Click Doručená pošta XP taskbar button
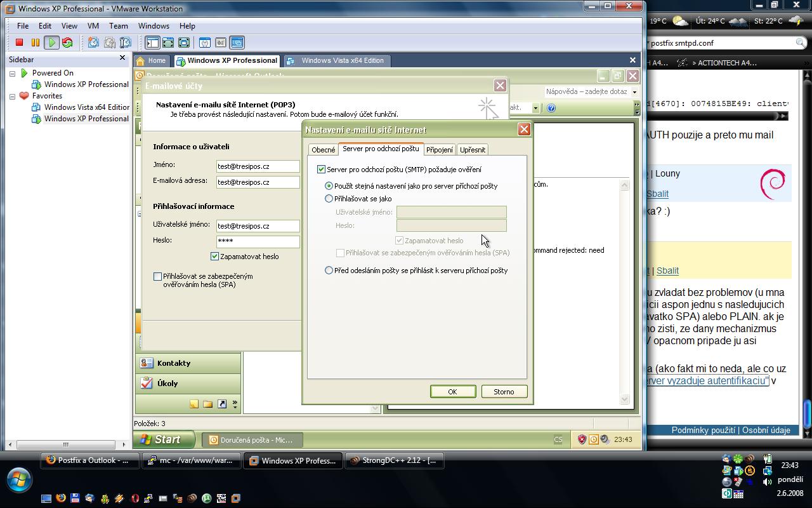 point(252,439)
